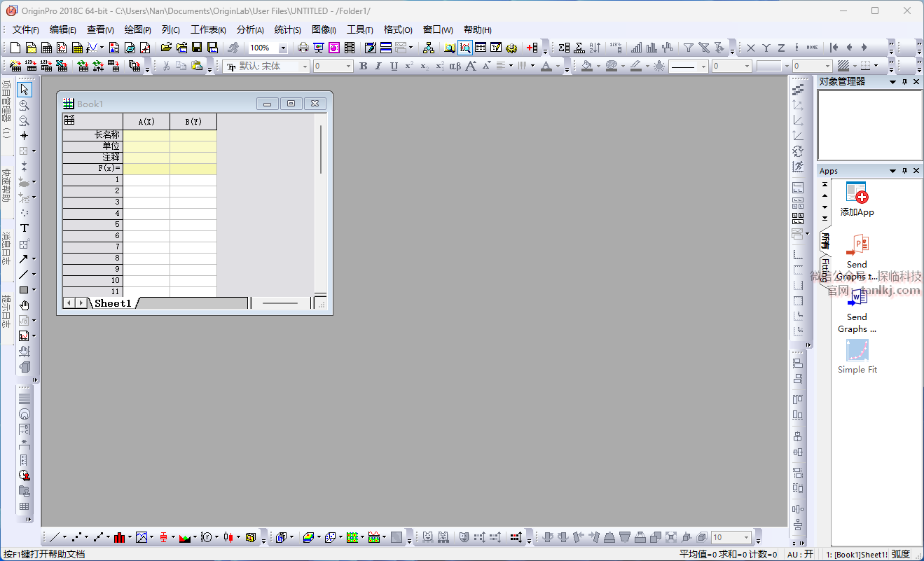Toggle Bold text formatting
This screenshot has height=561, width=924.
tap(363, 66)
